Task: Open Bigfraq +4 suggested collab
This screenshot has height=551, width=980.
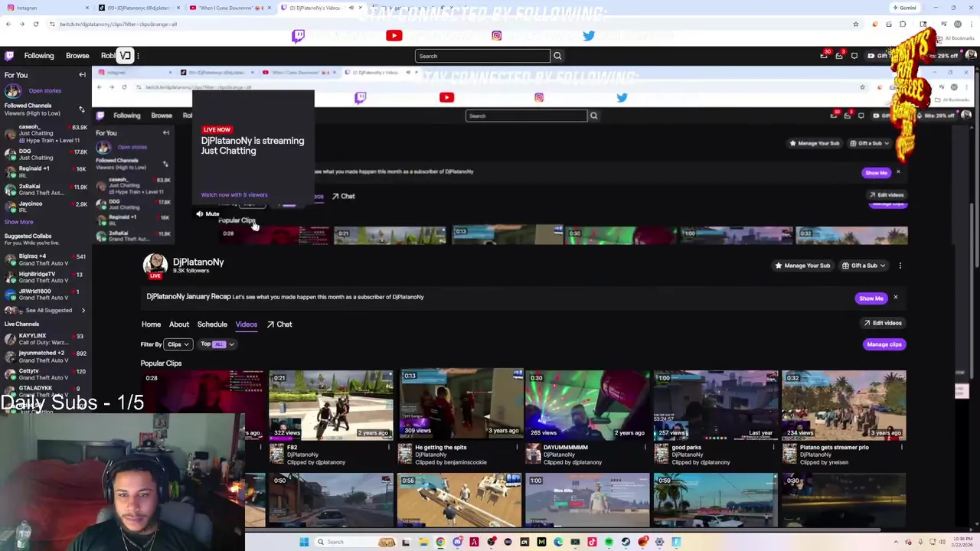Action: coord(45,259)
